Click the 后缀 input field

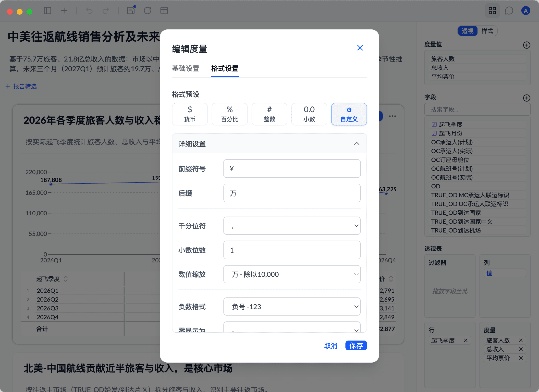click(x=292, y=193)
